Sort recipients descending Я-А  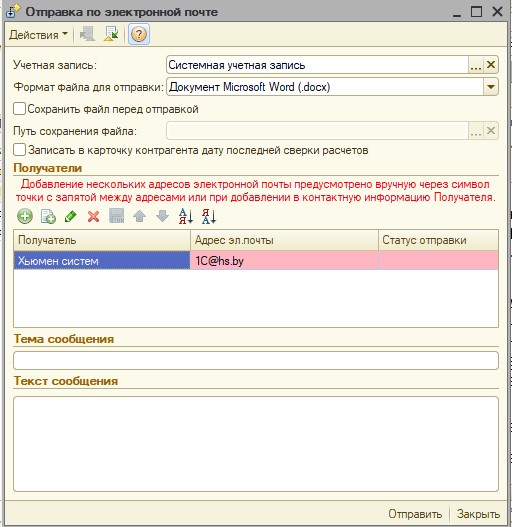point(209,216)
